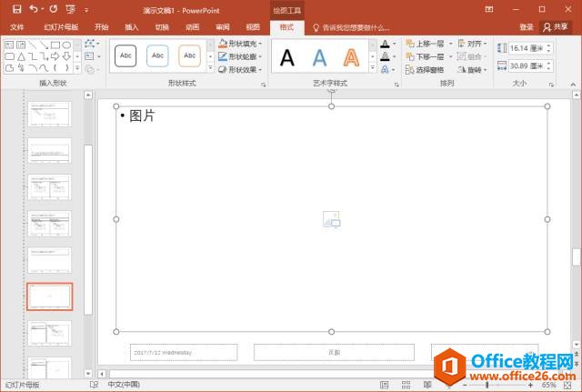Screen dimensions: 582x392
Task: Collapse the ribbon with the chevron
Action: tap(573, 85)
